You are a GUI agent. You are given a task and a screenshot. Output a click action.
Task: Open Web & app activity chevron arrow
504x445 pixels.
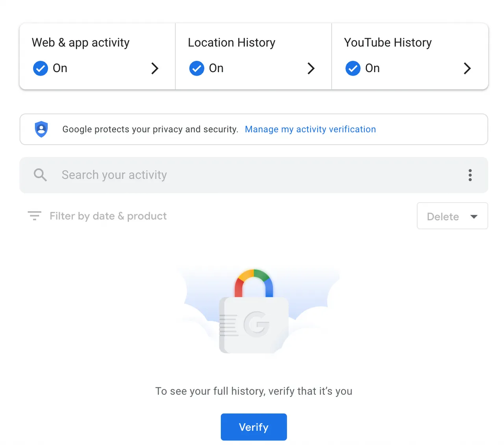pos(155,68)
